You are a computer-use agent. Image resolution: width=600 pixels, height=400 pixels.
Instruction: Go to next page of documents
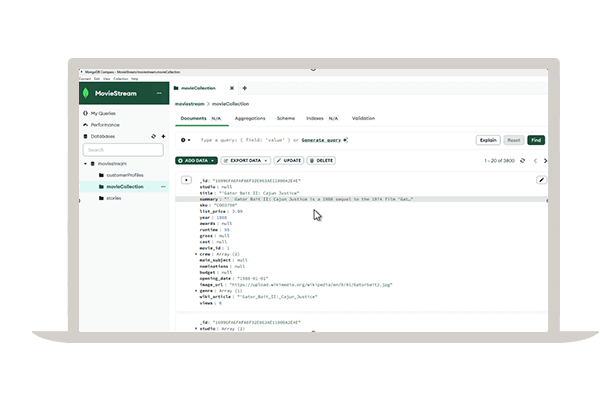pos(545,161)
